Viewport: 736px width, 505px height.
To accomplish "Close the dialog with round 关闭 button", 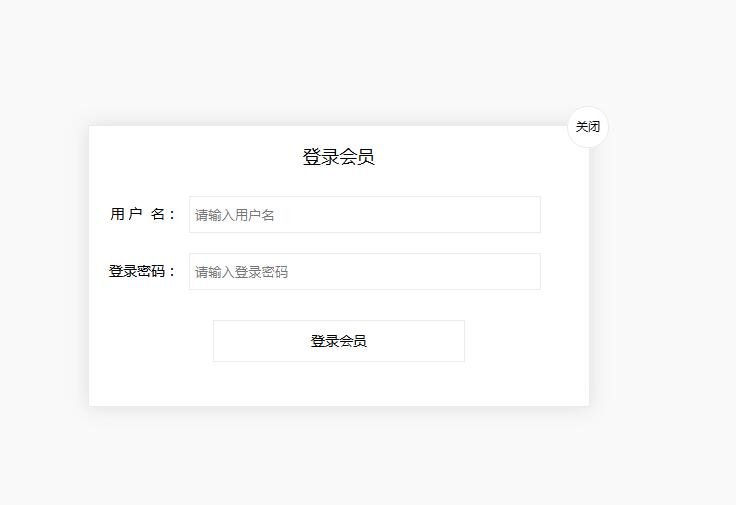I will (588, 127).
